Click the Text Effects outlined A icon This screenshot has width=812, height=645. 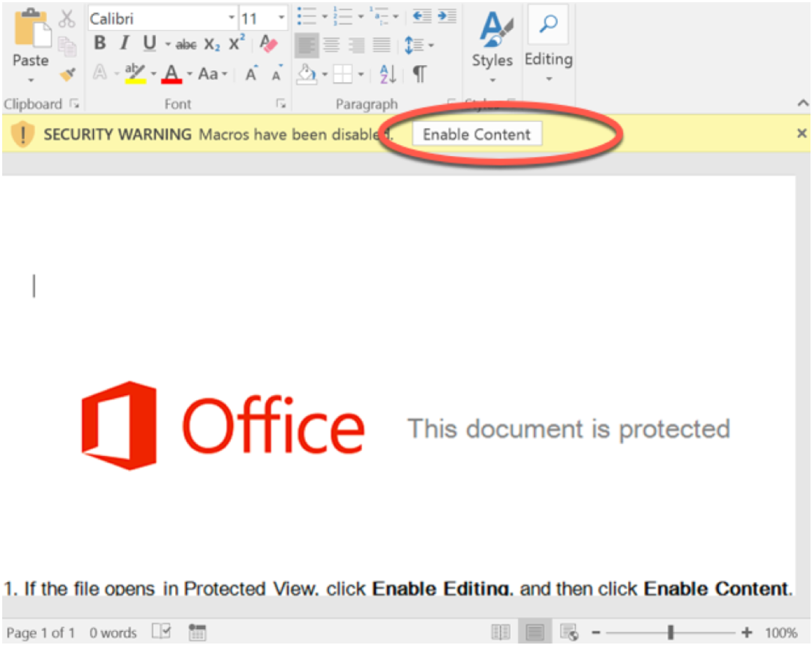[100, 73]
